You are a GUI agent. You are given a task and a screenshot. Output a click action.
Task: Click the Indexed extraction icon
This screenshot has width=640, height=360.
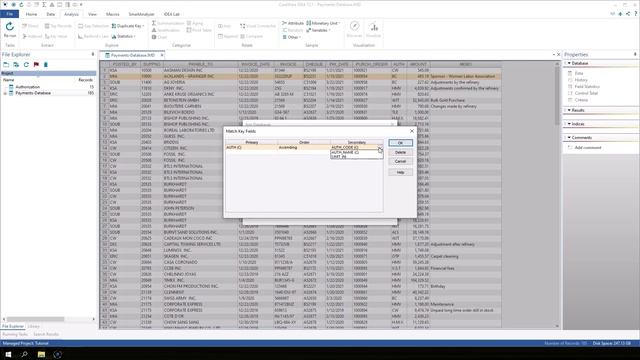[32, 36]
